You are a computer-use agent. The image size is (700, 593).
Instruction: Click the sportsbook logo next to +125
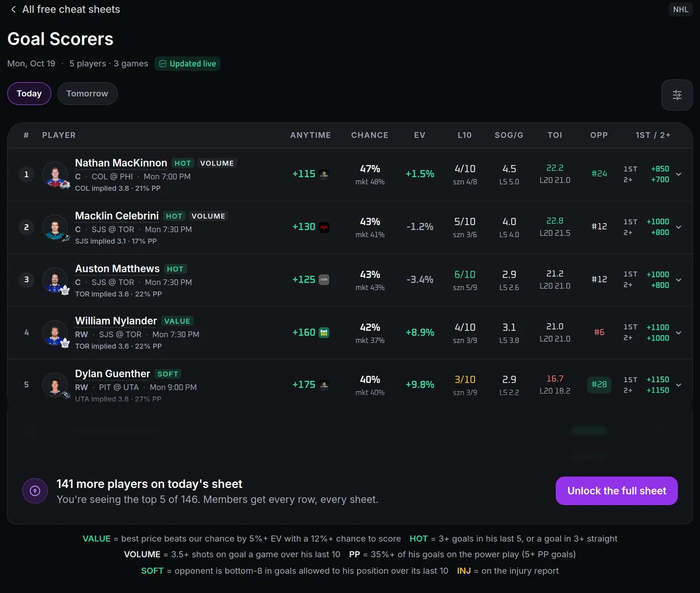[x=324, y=280]
